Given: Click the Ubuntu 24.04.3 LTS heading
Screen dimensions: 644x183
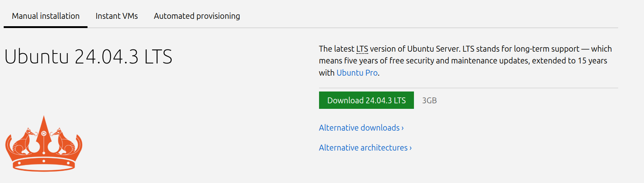Looking at the screenshot, I should (x=88, y=56).
